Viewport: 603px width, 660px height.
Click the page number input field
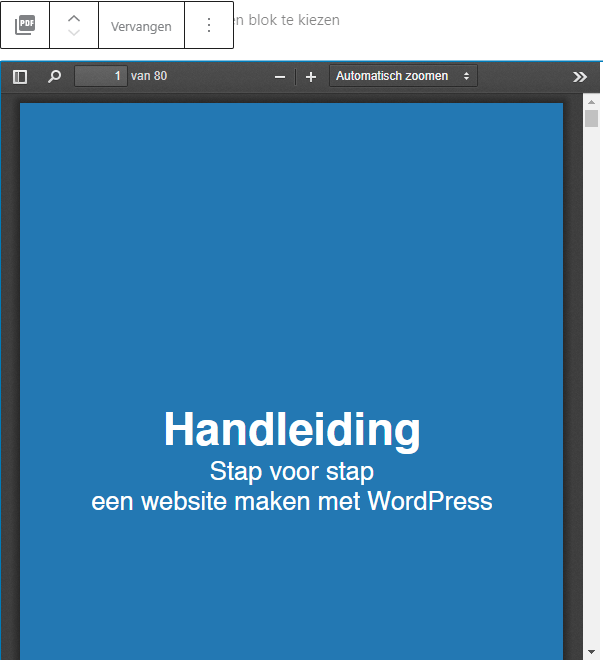click(101, 76)
